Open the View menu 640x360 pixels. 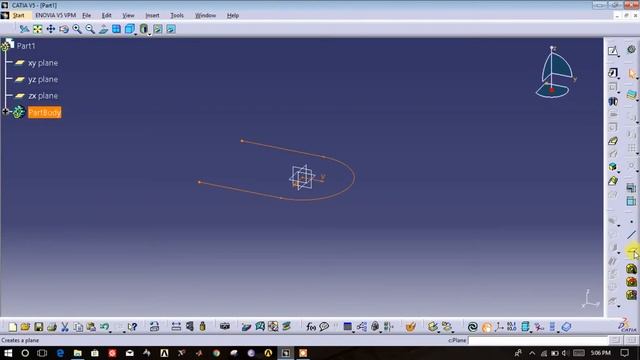coord(128,16)
